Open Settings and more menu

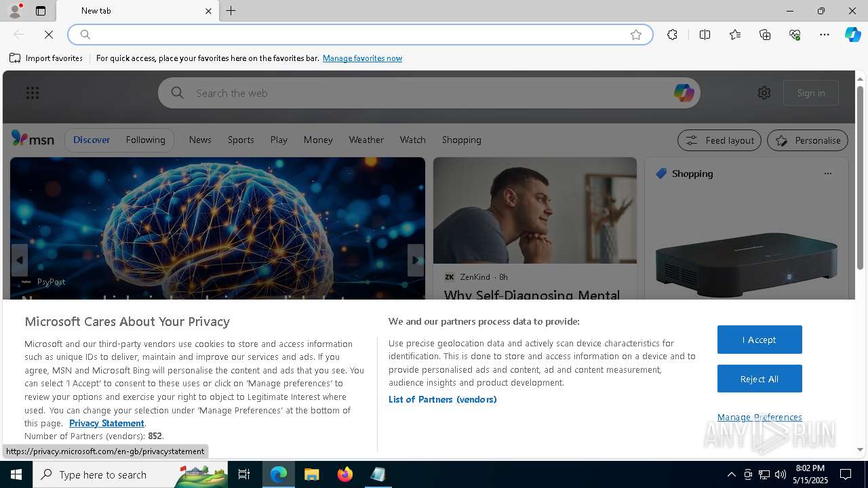pyautogui.click(x=825, y=35)
